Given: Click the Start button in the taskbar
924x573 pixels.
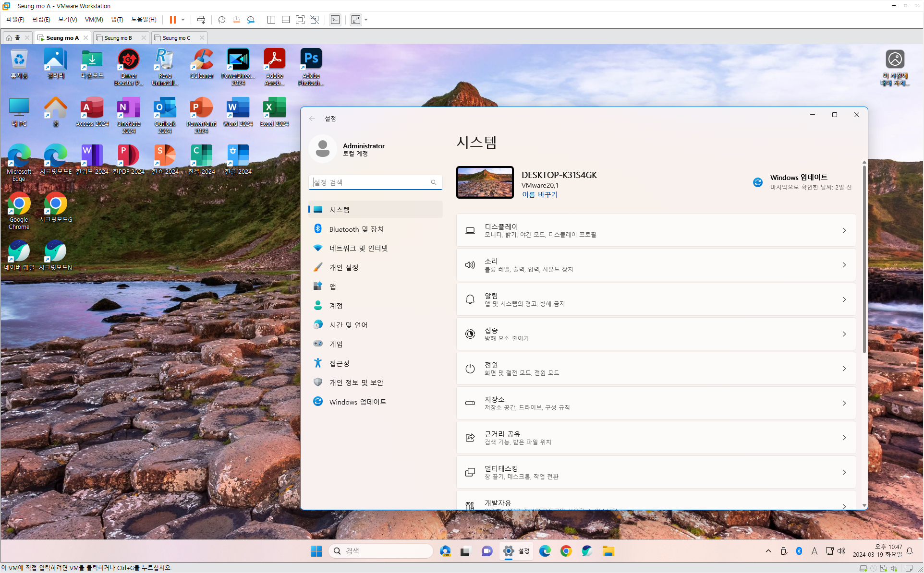Looking at the screenshot, I should point(316,551).
